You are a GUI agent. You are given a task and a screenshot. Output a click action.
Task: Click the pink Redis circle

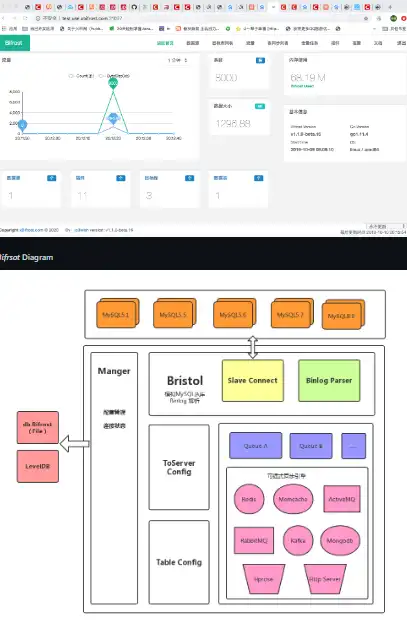[x=249, y=499]
